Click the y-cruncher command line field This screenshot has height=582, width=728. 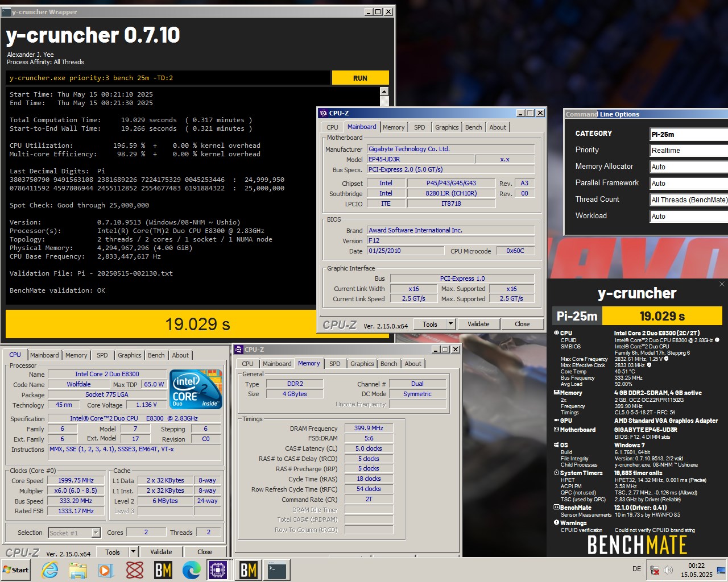tap(168, 78)
